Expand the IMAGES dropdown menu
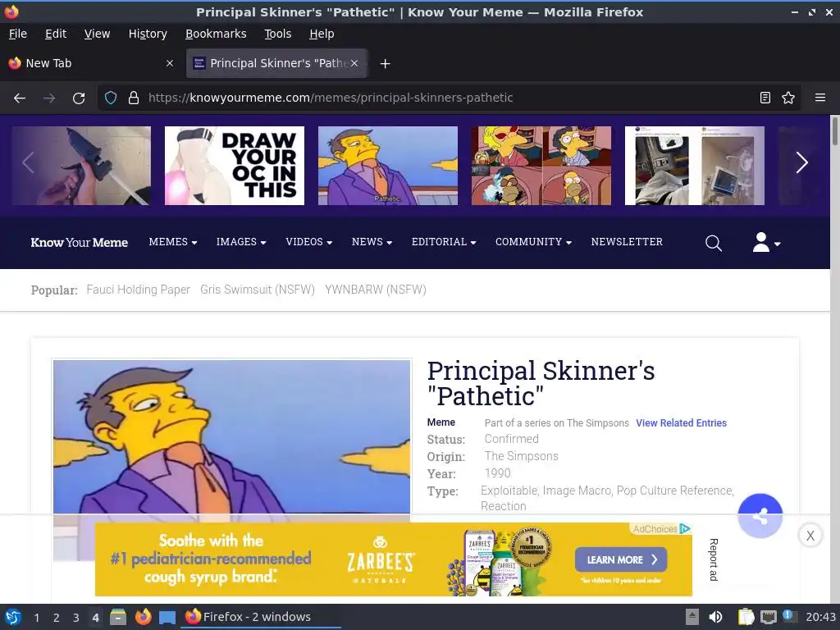The height and width of the screenshot is (630, 840). [241, 242]
